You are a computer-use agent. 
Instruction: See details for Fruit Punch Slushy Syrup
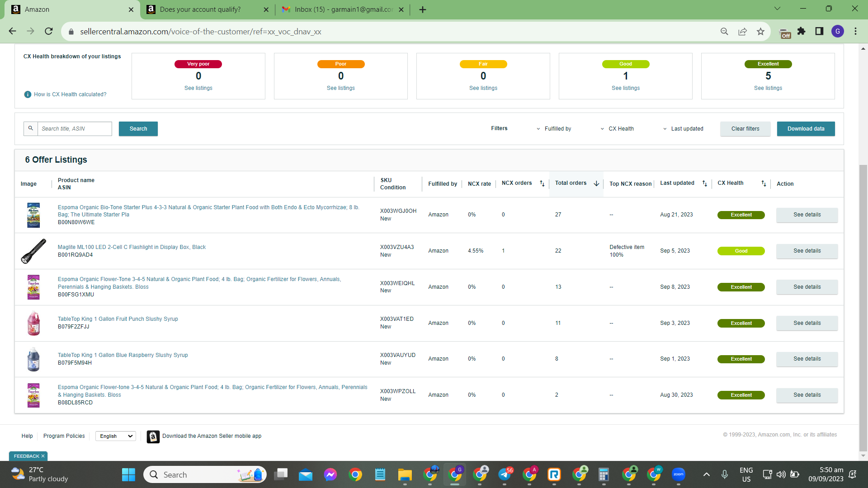click(807, 323)
